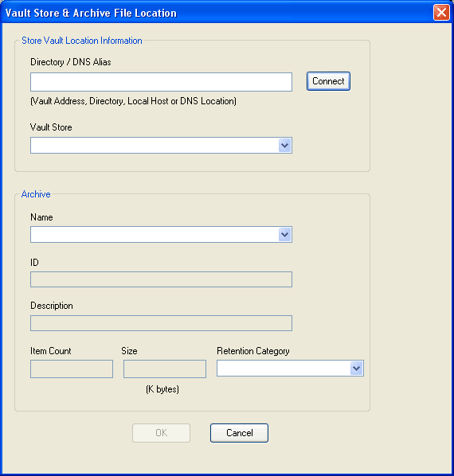Cancel the Vault Store dialog
This screenshot has height=476, width=454.
click(239, 433)
